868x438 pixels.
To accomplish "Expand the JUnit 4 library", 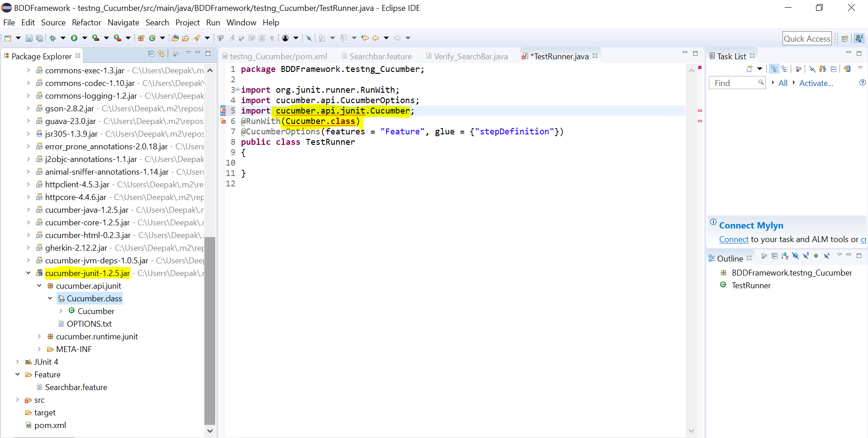I will click(x=18, y=362).
